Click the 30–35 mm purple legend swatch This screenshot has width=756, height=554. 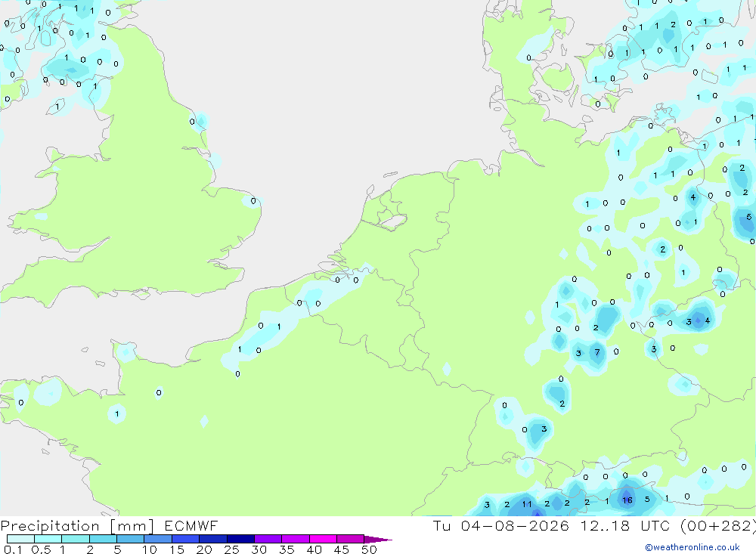268,539
